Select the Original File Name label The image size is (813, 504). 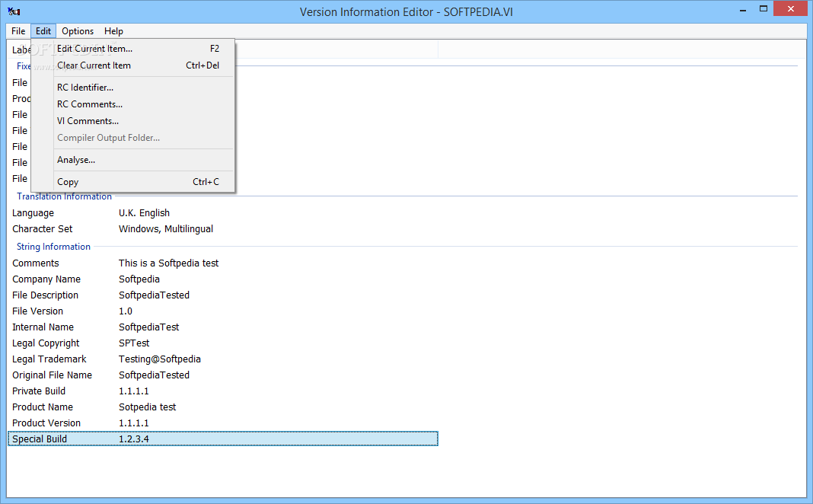52,375
